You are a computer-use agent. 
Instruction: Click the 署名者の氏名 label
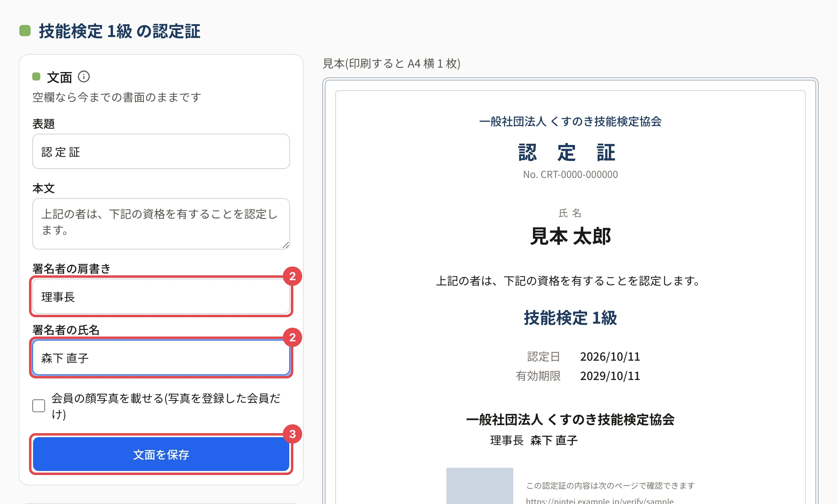(x=66, y=330)
